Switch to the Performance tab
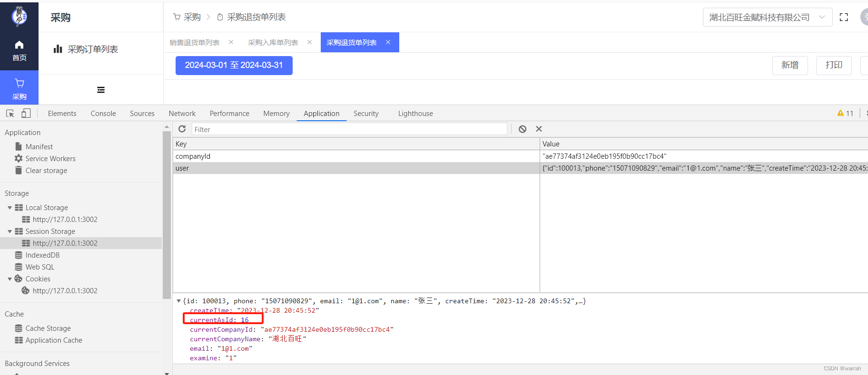Image resolution: width=868 pixels, height=375 pixels. (x=229, y=113)
